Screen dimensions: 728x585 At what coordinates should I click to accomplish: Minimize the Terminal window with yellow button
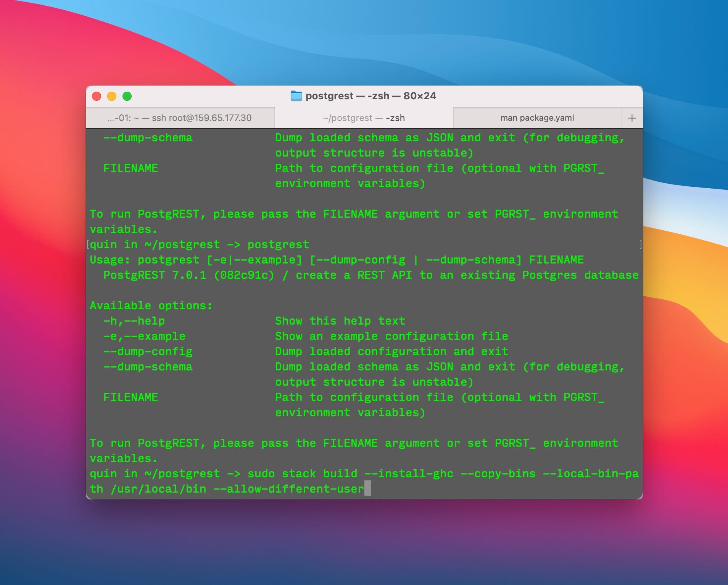(x=112, y=96)
